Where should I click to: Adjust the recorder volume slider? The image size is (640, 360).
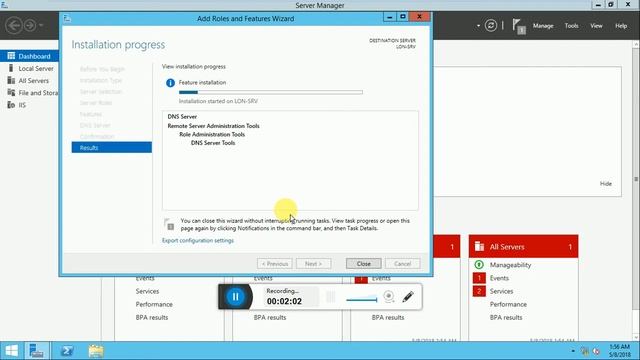(362, 300)
